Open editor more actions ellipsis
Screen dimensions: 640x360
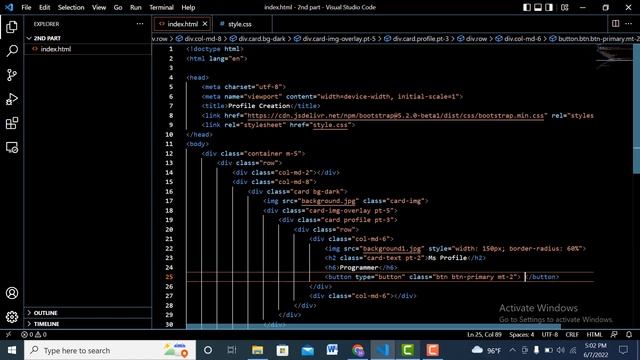(629, 24)
